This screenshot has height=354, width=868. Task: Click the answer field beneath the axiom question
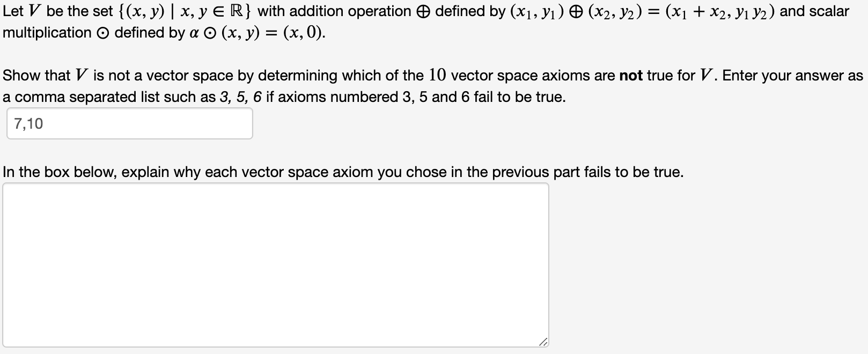(129, 123)
